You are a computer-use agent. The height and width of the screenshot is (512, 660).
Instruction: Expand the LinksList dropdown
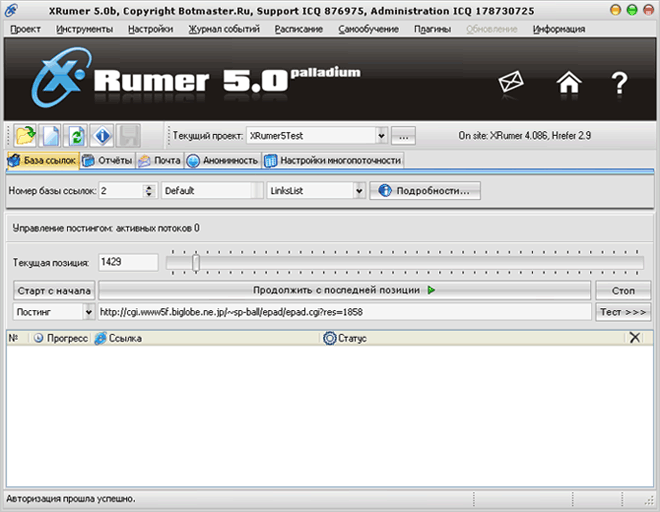click(359, 191)
